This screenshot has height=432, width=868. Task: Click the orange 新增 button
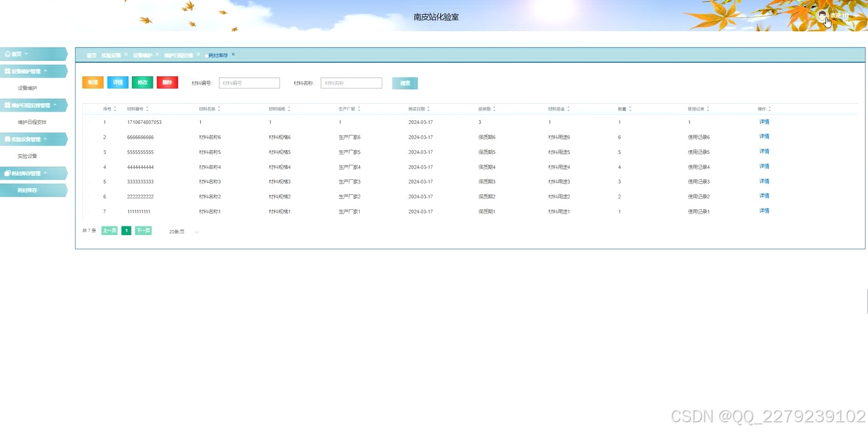pyautogui.click(x=92, y=82)
